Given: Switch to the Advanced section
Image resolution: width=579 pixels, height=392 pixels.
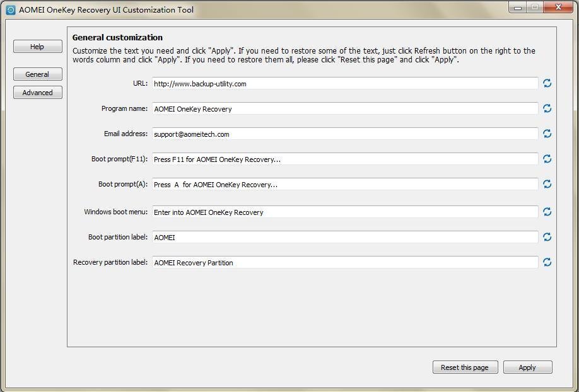Looking at the screenshot, I should point(37,93).
